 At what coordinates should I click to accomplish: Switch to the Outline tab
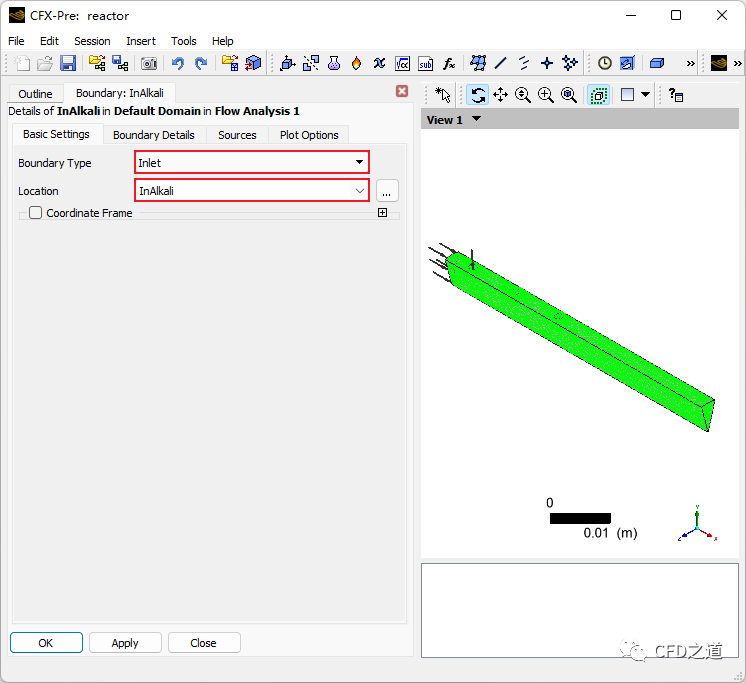[x=35, y=94]
